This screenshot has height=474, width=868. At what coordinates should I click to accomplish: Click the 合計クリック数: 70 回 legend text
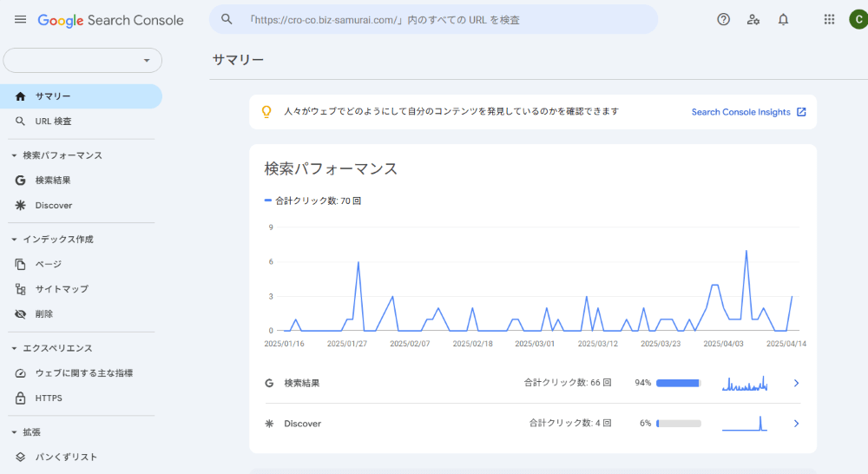click(x=319, y=201)
